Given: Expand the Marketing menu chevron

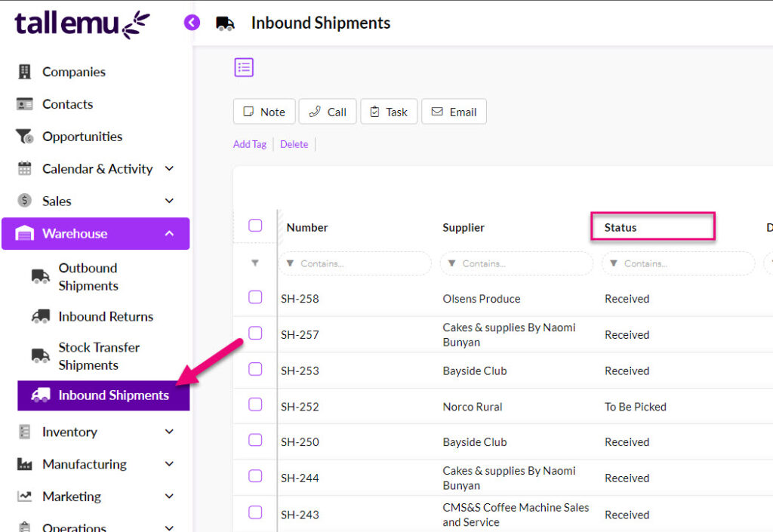Looking at the screenshot, I should (x=169, y=496).
